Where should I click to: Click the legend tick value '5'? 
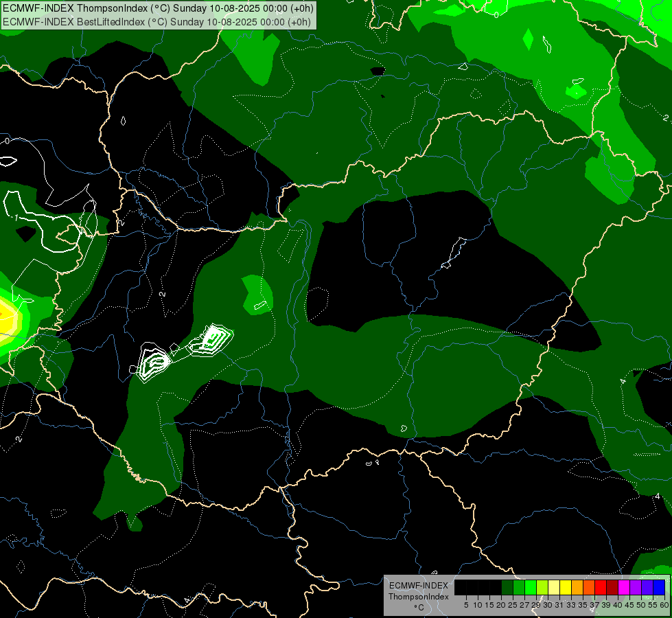coord(466,605)
